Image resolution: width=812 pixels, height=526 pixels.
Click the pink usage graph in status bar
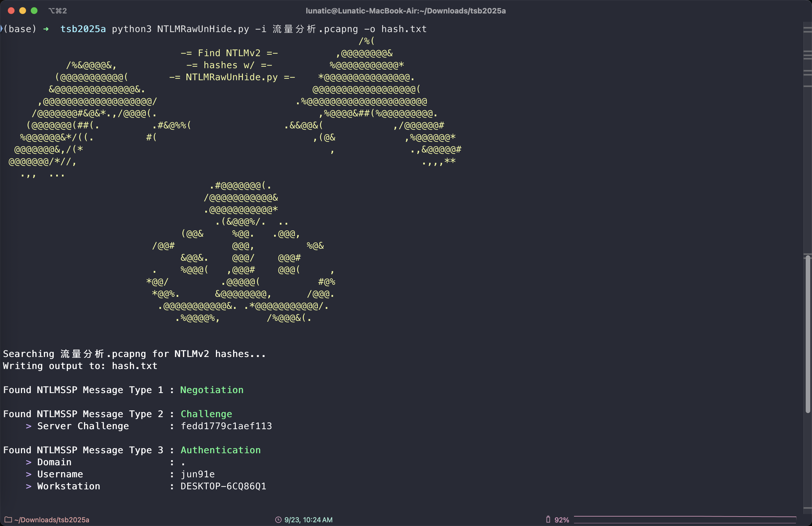(x=685, y=519)
